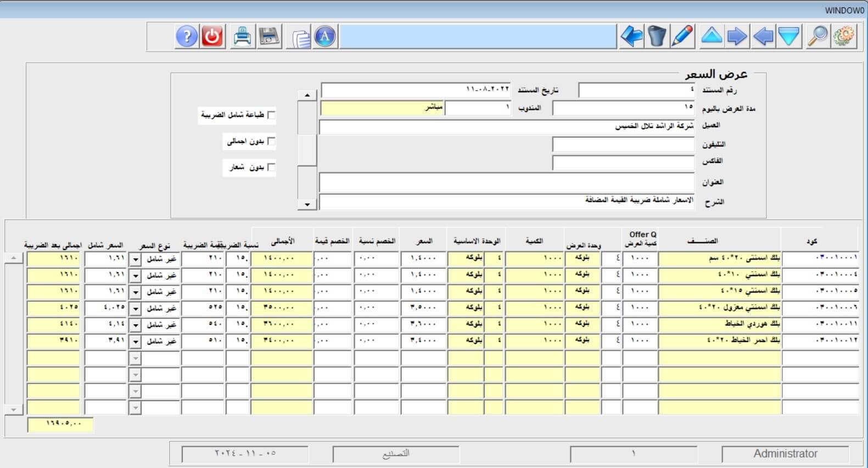868x468 pixels.
Task: Click the item name cell بلك هوردي الخياط
Action: (x=719, y=324)
